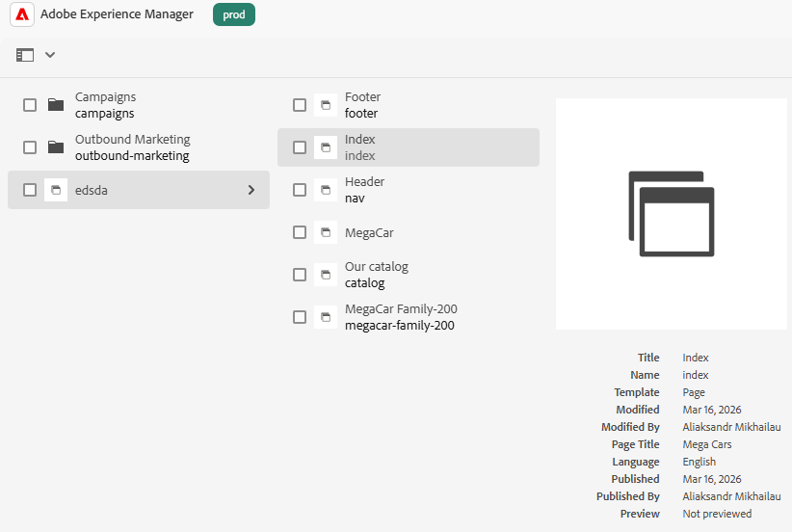Click the Title value 'Index'

point(696,358)
